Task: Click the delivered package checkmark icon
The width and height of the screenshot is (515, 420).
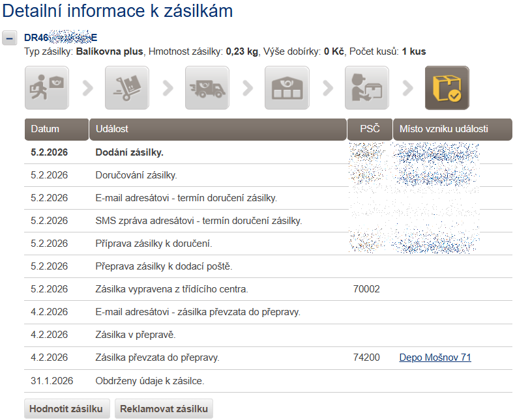Action: (447, 88)
